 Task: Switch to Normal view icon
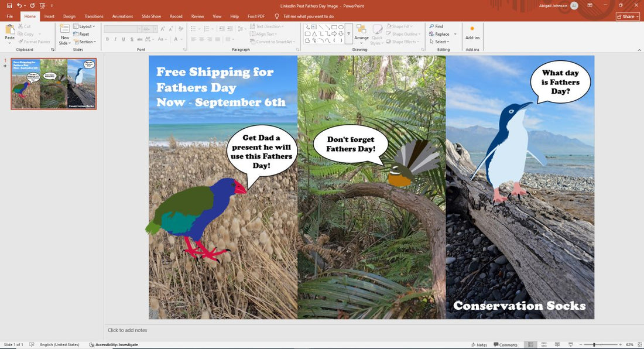[530, 345]
